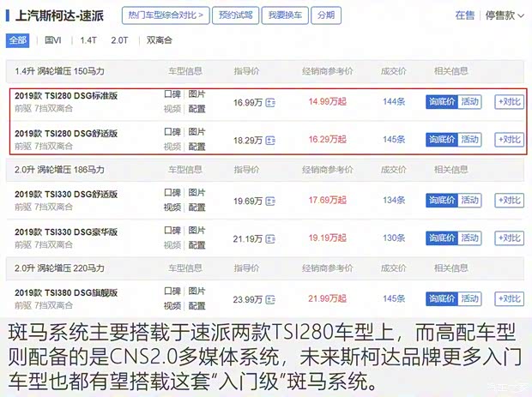The height and width of the screenshot is (397, 532).
Task: Open 2019款 TSI330 DSG舒适版 model page
Action: pyautogui.click(x=66, y=195)
